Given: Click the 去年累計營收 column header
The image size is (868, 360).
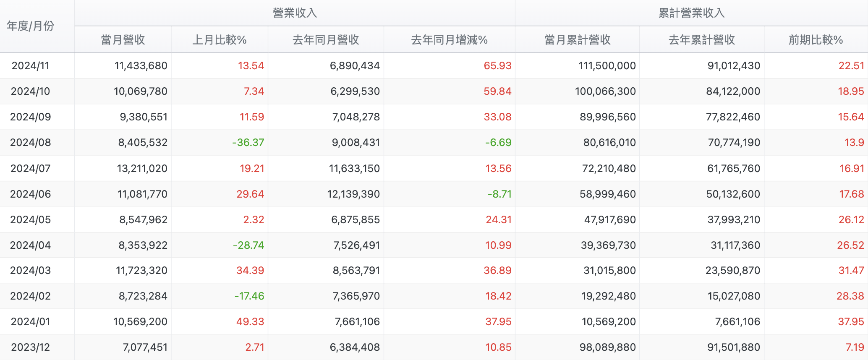Looking at the screenshot, I should tap(702, 40).
